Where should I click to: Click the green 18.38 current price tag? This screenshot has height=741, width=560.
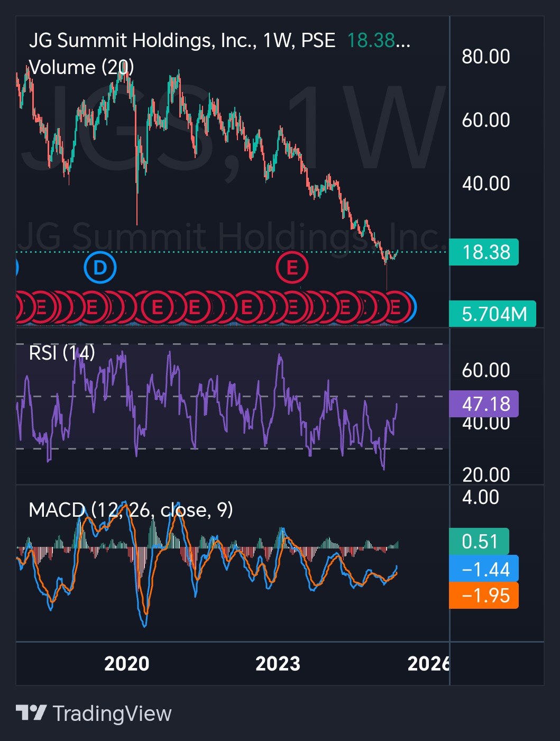[x=484, y=252]
